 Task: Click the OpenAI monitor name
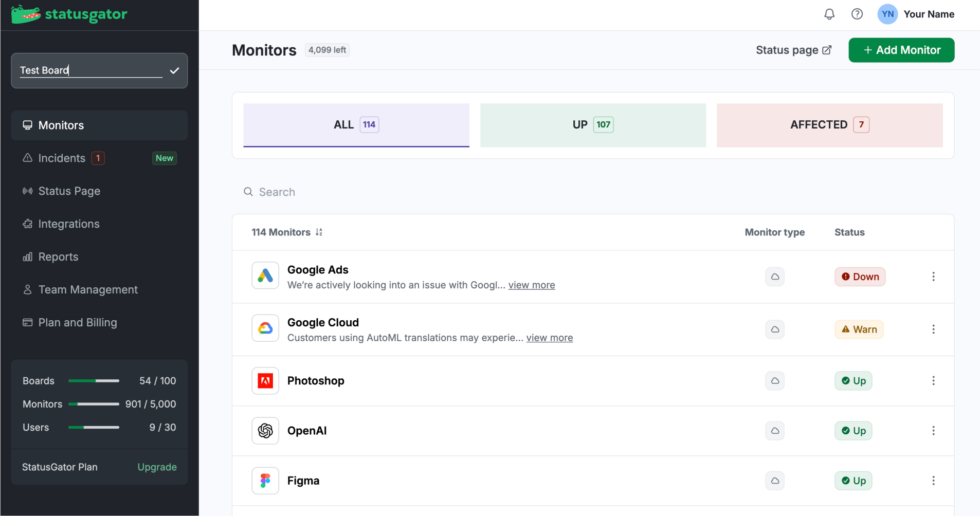tap(307, 431)
